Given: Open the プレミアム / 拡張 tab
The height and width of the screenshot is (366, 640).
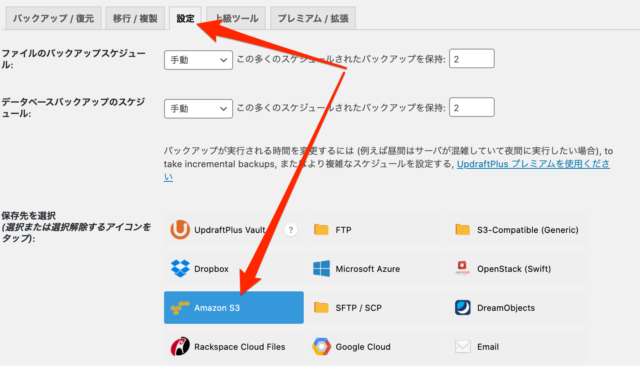Looking at the screenshot, I should (313, 18).
